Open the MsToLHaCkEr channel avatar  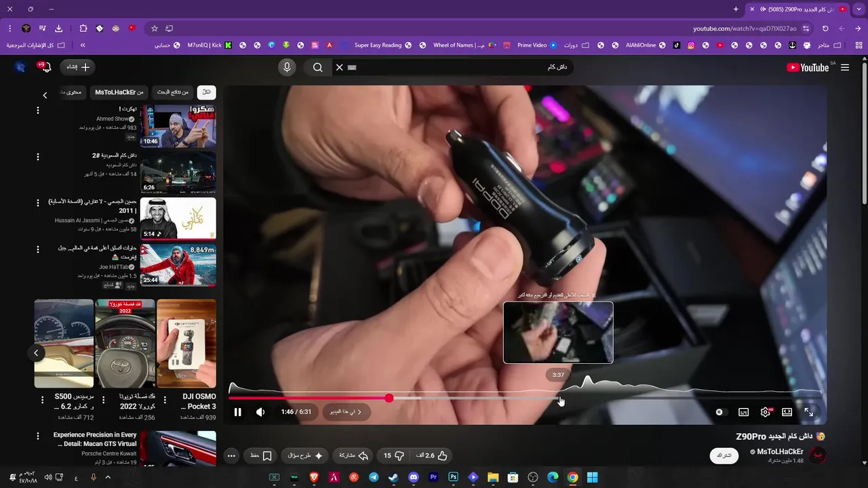[818, 456]
